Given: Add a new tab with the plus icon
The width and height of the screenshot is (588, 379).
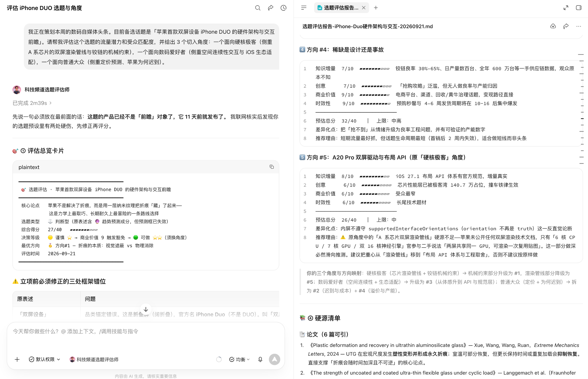Looking at the screenshot, I should coord(376,8).
